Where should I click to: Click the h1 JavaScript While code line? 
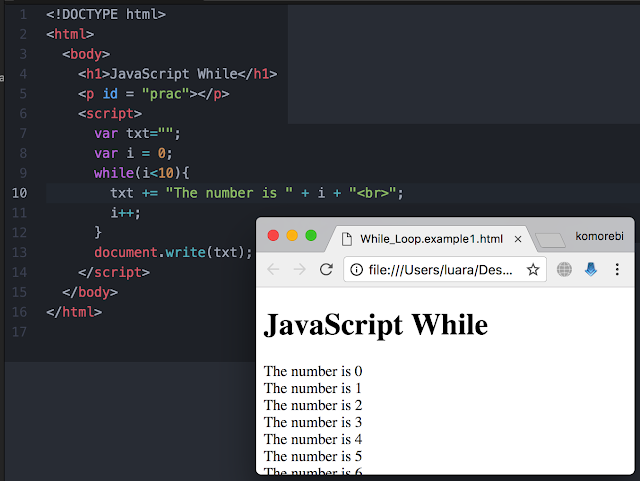point(178,74)
